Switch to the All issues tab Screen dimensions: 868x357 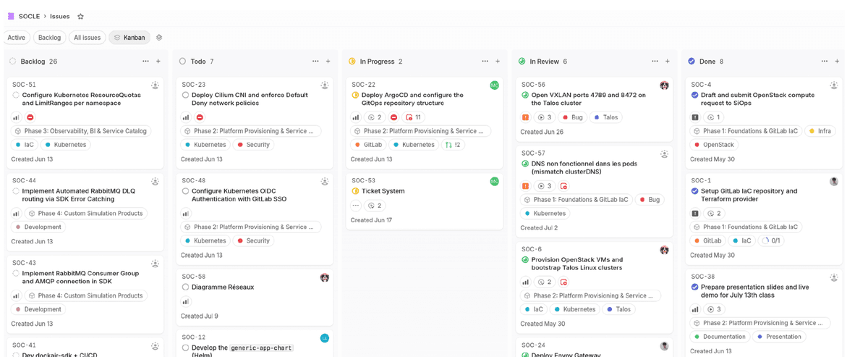(88, 38)
